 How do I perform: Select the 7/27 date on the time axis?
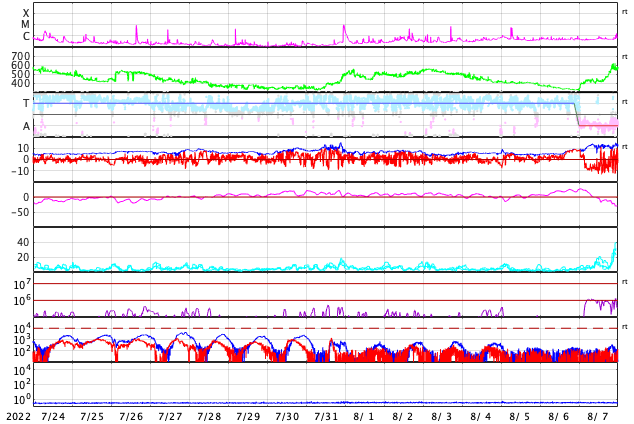(x=170, y=417)
